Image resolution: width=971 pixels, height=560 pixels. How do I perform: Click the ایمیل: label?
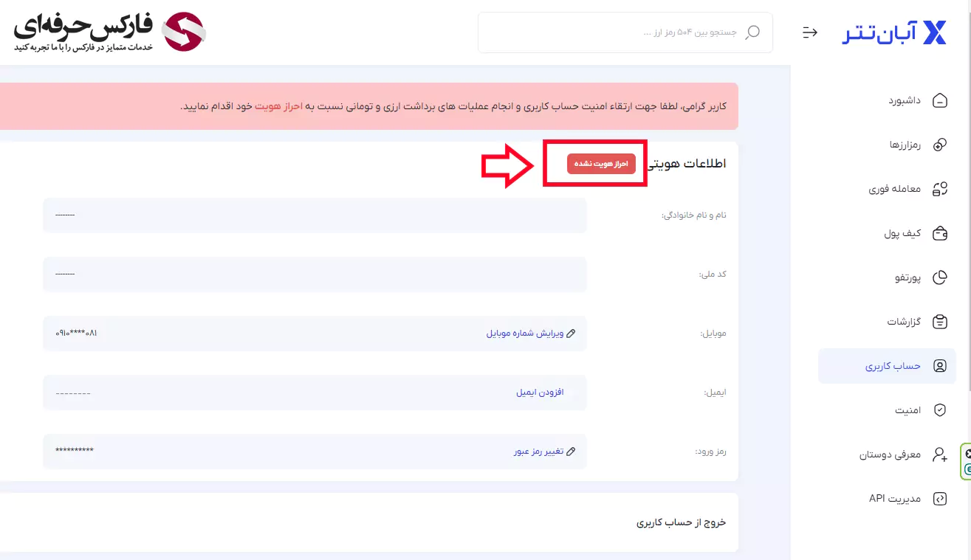tap(716, 393)
